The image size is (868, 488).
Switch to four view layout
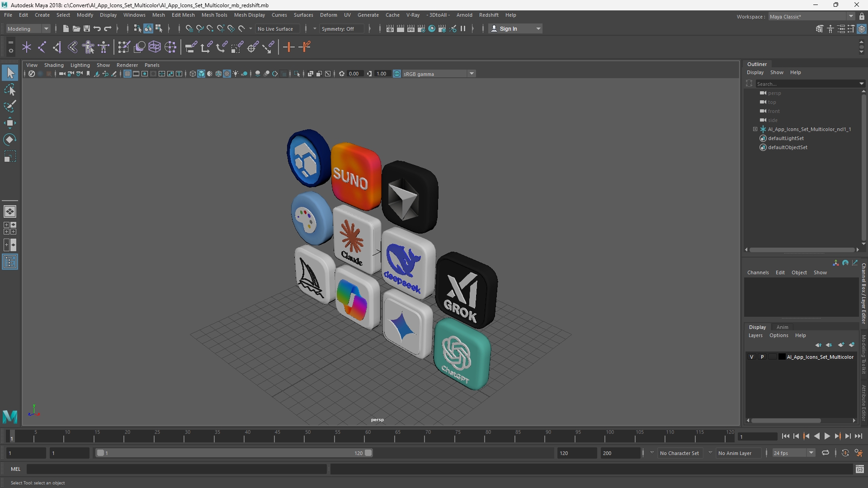click(x=10, y=228)
